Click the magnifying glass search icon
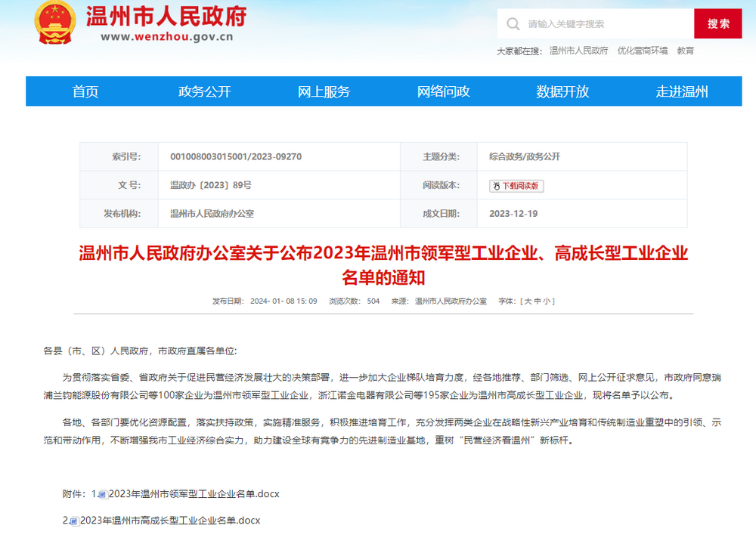The width and height of the screenshot is (756, 547). 513,23
